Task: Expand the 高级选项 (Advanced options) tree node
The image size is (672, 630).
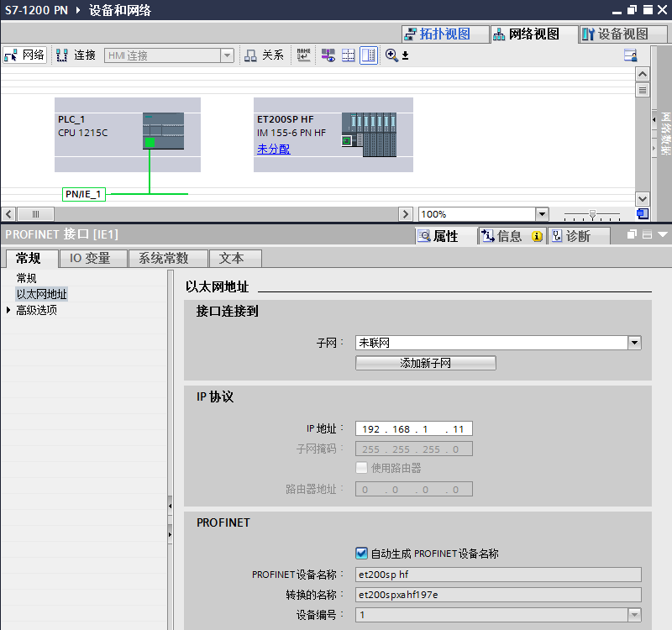Action: pos(8,310)
